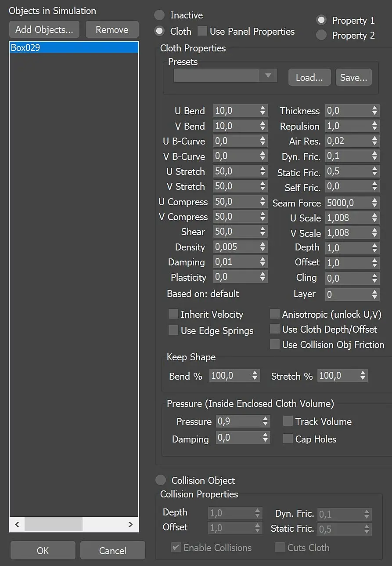The width and height of the screenshot is (392, 566).
Task: Click the Bend % spinner arrows
Action: point(255,376)
